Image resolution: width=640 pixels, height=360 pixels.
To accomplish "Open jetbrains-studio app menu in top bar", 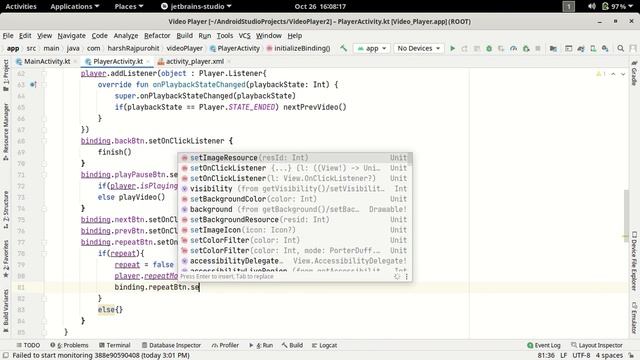I will [196, 6].
